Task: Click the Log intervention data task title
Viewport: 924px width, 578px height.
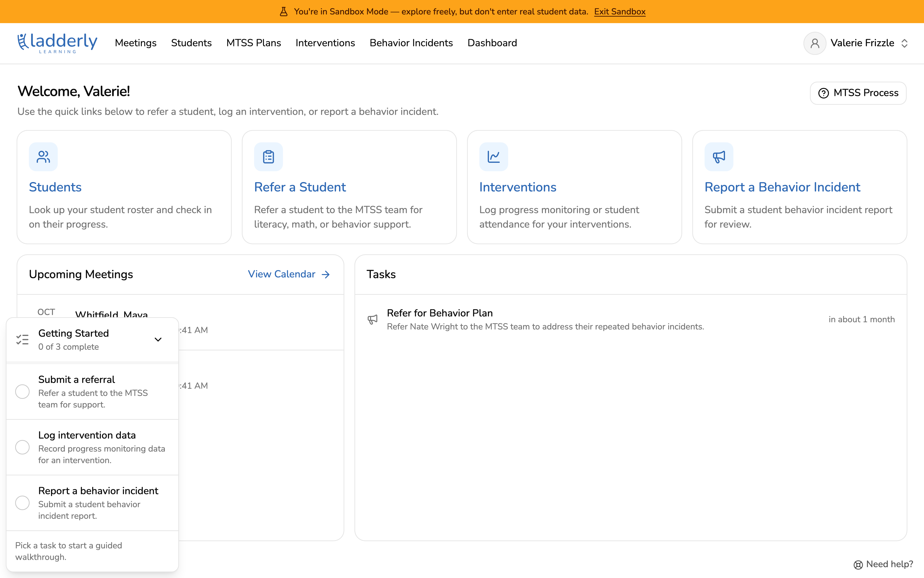Action: (x=87, y=435)
